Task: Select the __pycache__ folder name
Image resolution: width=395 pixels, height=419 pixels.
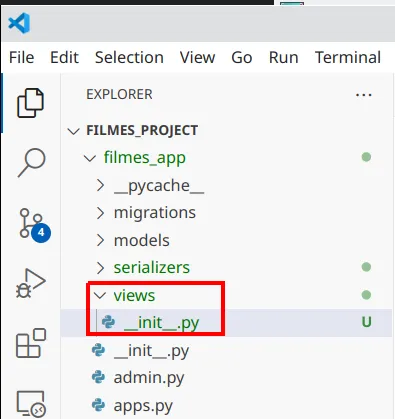Action: pos(159,186)
